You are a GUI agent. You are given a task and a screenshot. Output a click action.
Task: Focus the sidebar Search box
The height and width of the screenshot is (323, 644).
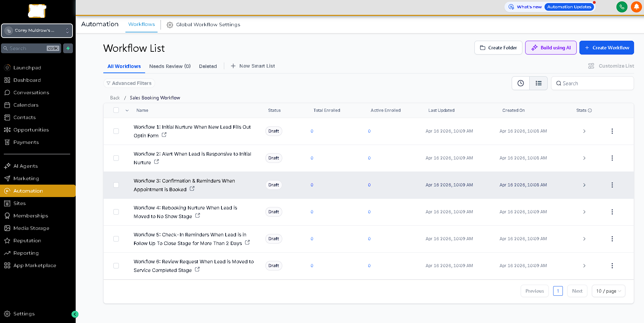(x=31, y=48)
